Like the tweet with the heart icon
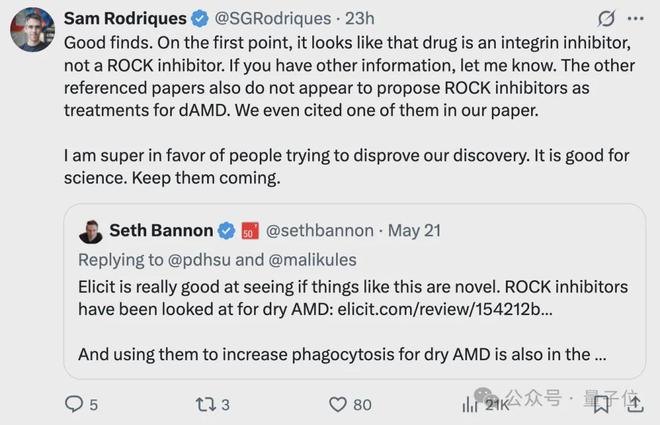 coord(339,404)
